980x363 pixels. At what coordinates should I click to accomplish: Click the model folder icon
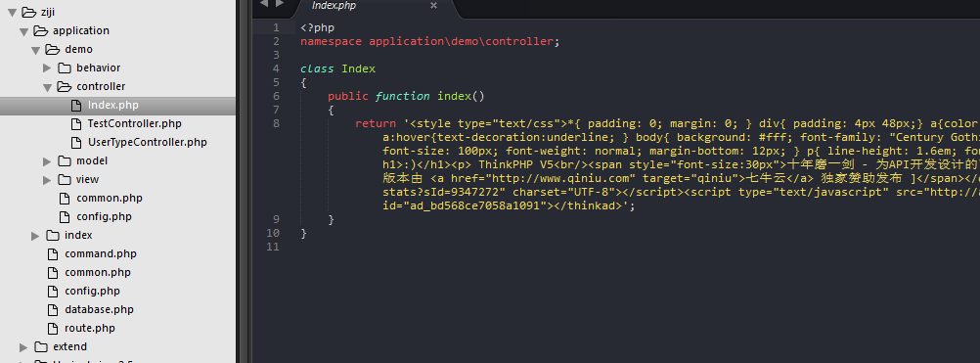[x=65, y=160]
